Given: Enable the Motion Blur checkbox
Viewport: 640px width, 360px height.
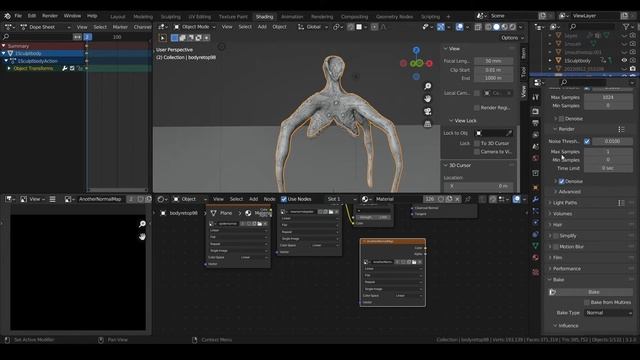Looking at the screenshot, I should [x=556, y=247].
